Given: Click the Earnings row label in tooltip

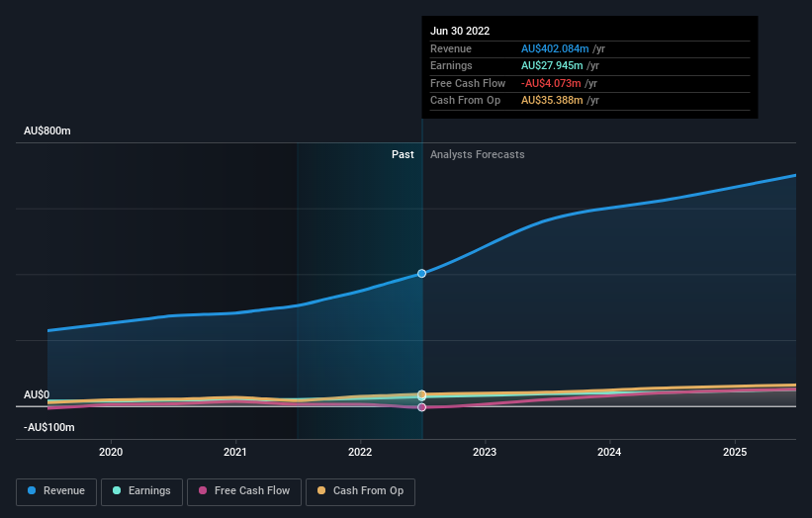Looking at the screenshot, I should click(x=451, y=65).
